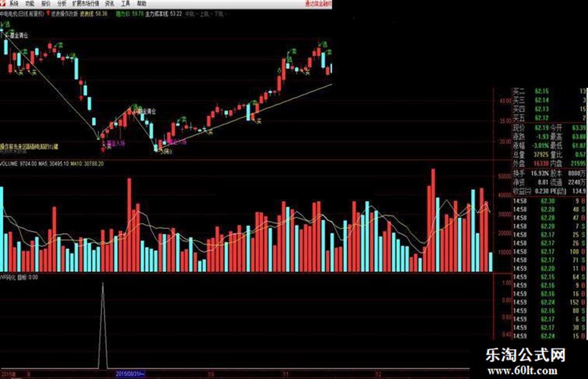Viewport: 588px width, 379px height.
Task: Click the 主力成本线 53.22 value
Action: pos(164,14)
